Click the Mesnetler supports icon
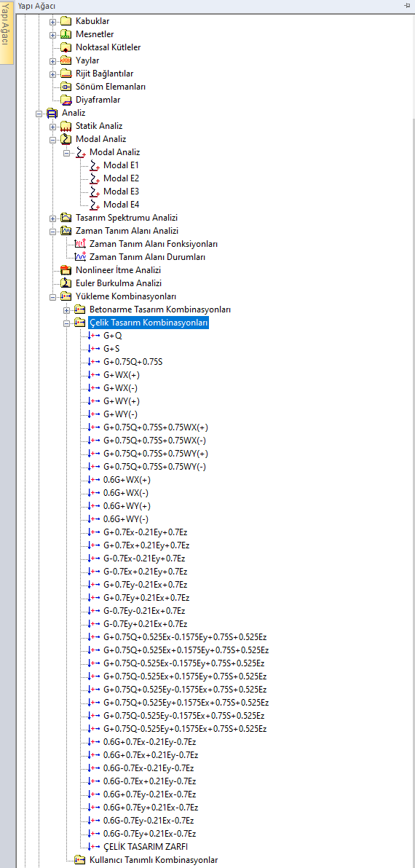The height and width of the screenshot is (868, 415). (66, 34)
